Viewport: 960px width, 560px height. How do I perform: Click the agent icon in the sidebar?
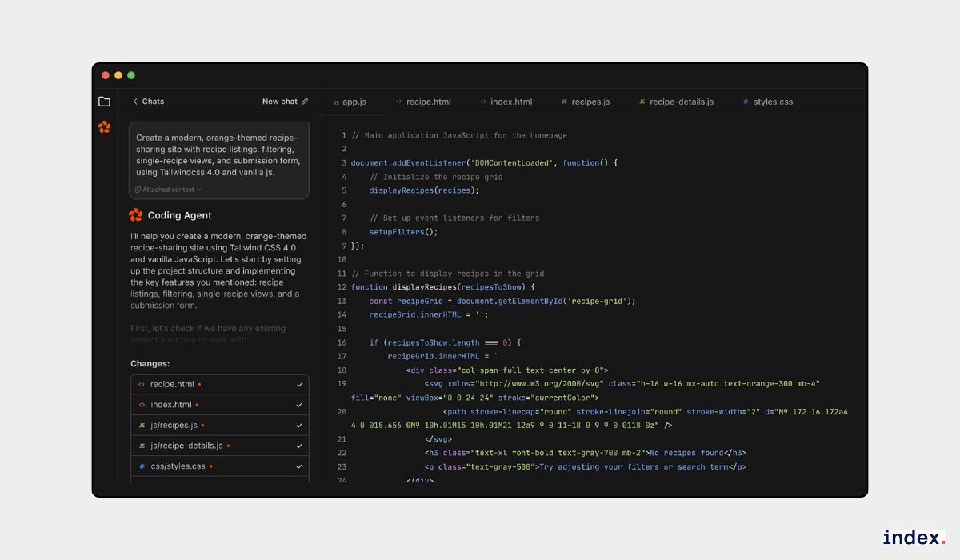tap(104, 126)
